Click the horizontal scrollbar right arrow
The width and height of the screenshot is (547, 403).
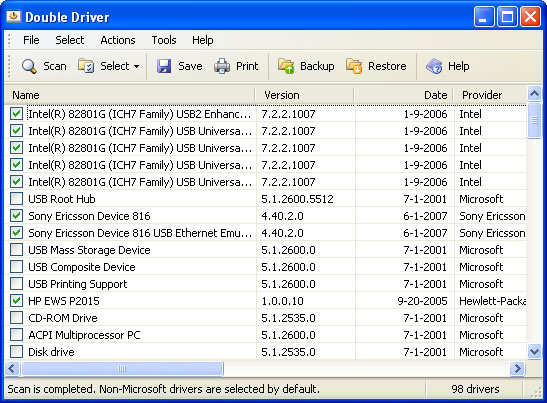[x=518, y=368]
